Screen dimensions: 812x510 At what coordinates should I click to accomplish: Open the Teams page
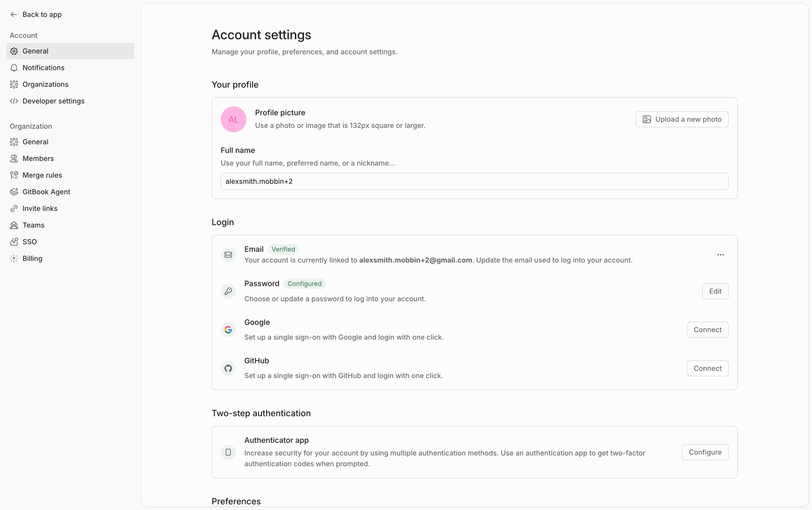click(70, 225)
